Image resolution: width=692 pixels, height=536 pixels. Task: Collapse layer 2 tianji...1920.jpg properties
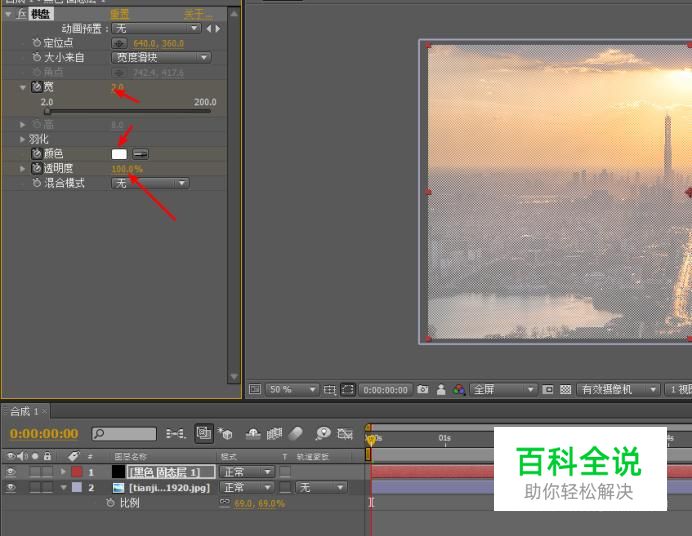coord(63,487)
